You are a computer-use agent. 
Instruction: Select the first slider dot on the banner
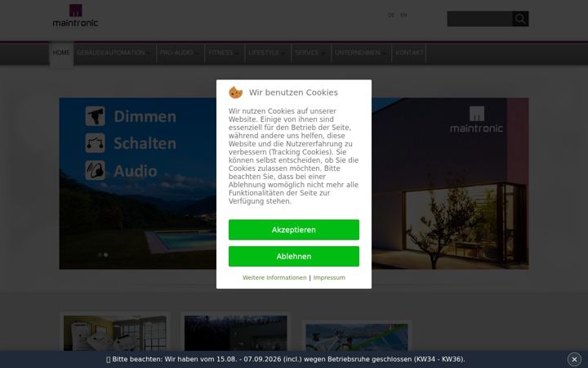pyautogui.click(x=100, y=254)
